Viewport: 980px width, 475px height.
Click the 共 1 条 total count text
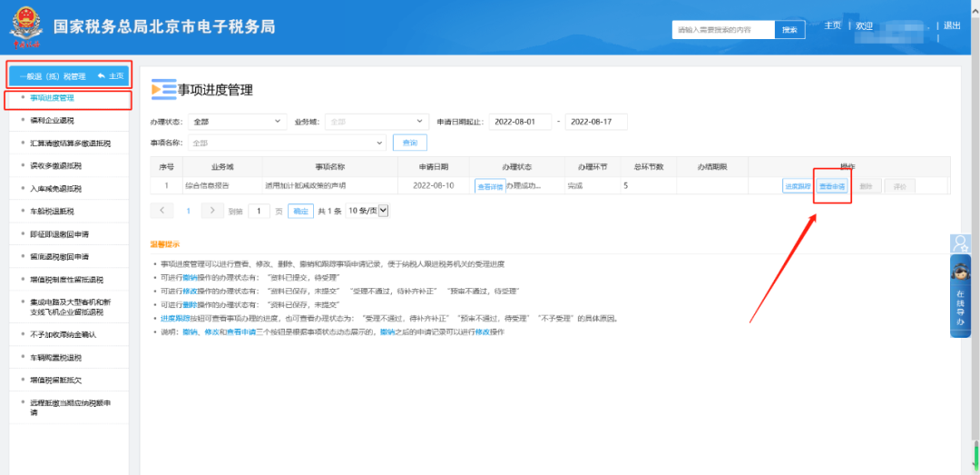coord(329,212)
